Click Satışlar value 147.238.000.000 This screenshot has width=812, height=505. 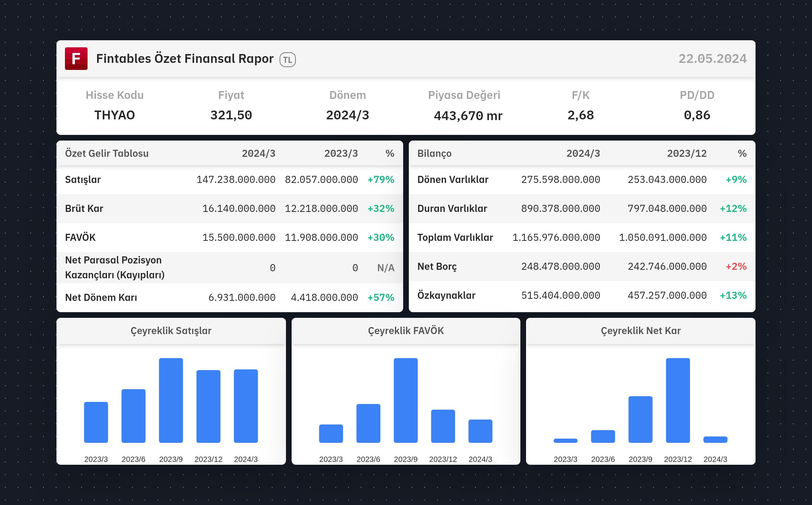(236, 180)
